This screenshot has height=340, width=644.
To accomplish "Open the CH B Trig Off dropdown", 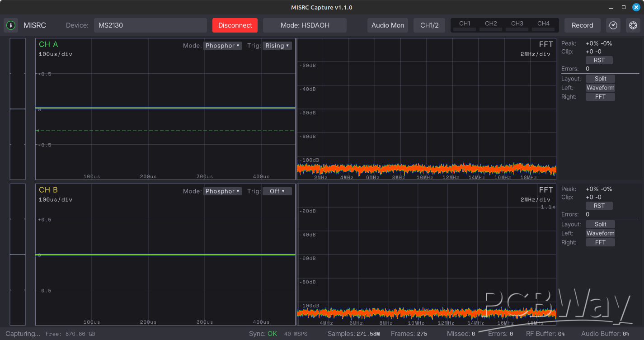I will coord(277,191).
